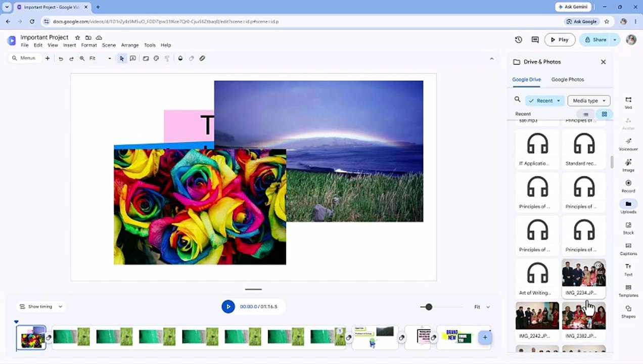643x364 pixels.
Task: Open the Format menu
Action: (89, 45)
